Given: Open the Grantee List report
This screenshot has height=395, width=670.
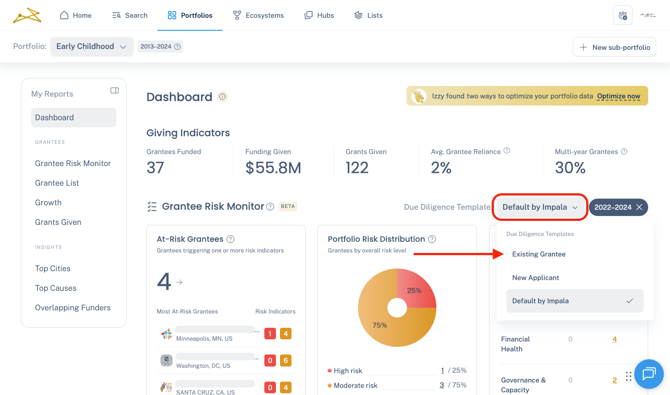Looking at the screenshot, I should (57, 183).
